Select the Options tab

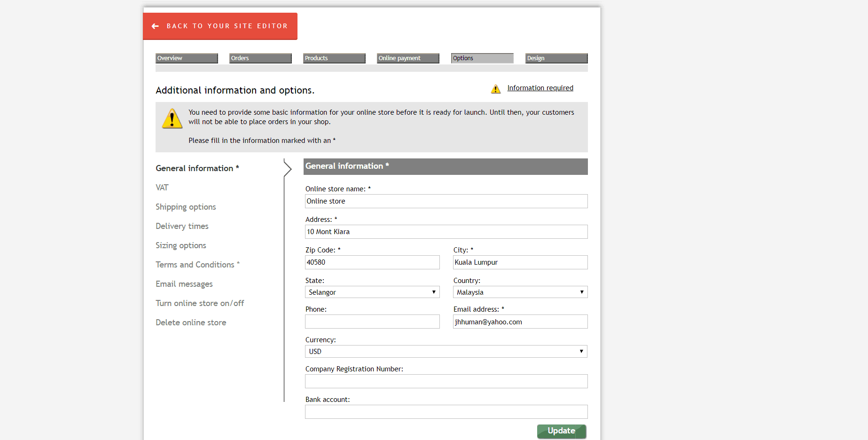point(482,58)
